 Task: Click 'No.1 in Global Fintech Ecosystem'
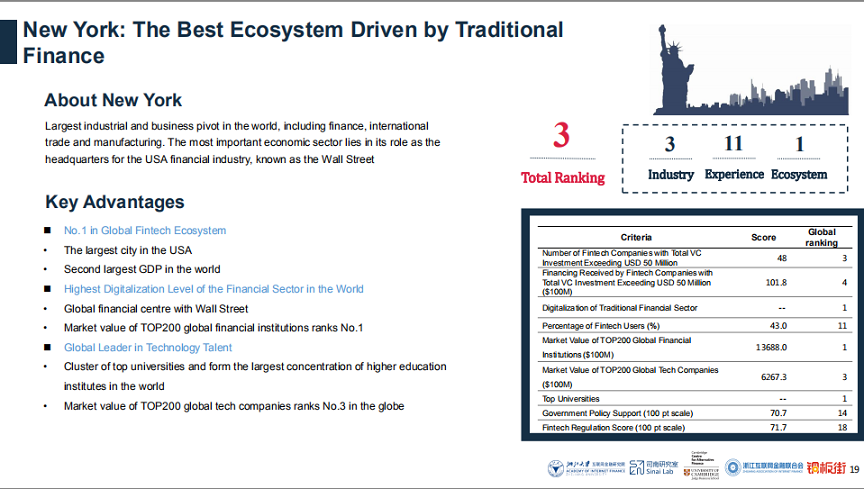[x=145, y=230]
